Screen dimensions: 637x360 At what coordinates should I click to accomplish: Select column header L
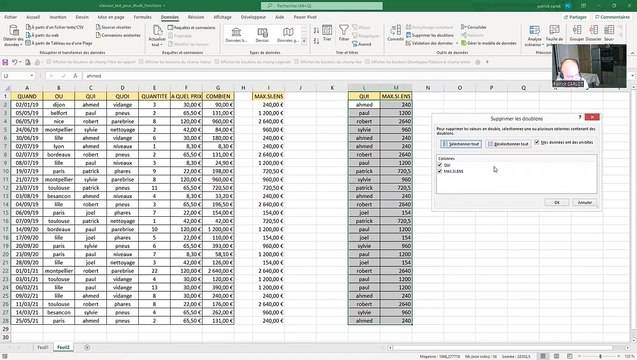(x=364, y=88)
